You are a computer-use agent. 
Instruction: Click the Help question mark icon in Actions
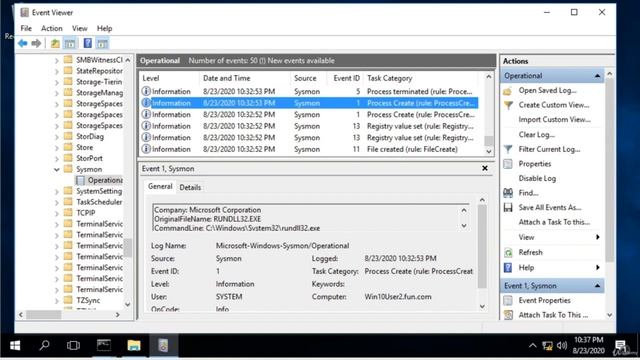click(x=508, y=268)
